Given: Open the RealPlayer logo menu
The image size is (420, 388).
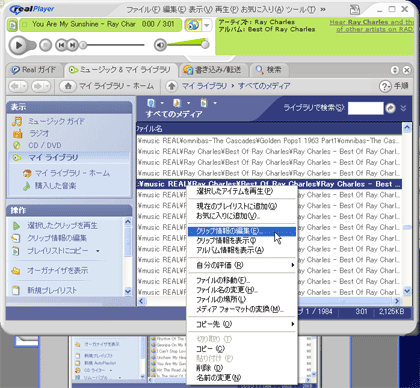Looking at the screenshot, I should click(x=32, y=9).
